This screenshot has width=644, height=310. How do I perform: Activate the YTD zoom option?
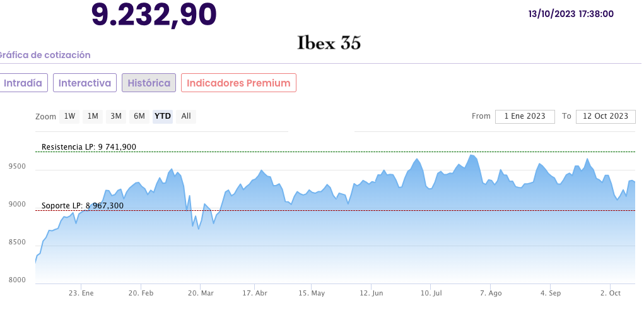click(x=163, y=116)
